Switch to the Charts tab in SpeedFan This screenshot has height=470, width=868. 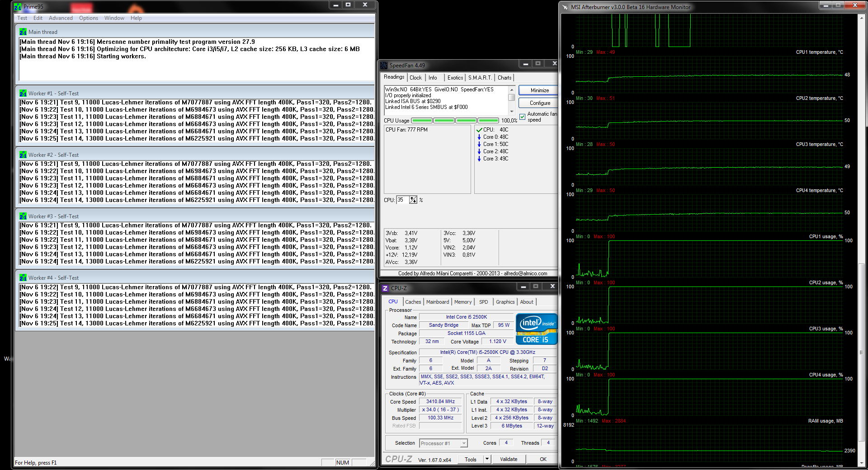click(x=505, y=78)
